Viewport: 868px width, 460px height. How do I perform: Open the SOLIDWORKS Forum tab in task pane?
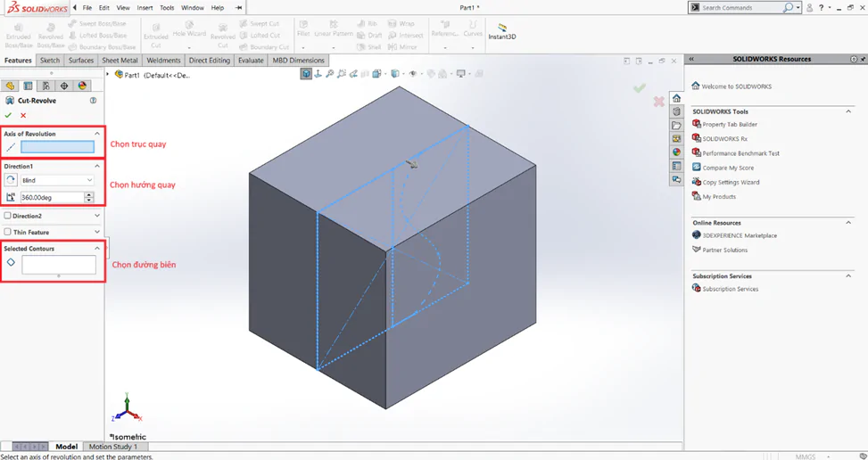[676, 179]
